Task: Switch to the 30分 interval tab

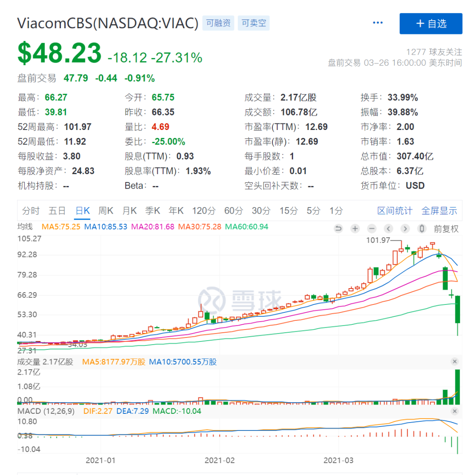Action: 261,210
